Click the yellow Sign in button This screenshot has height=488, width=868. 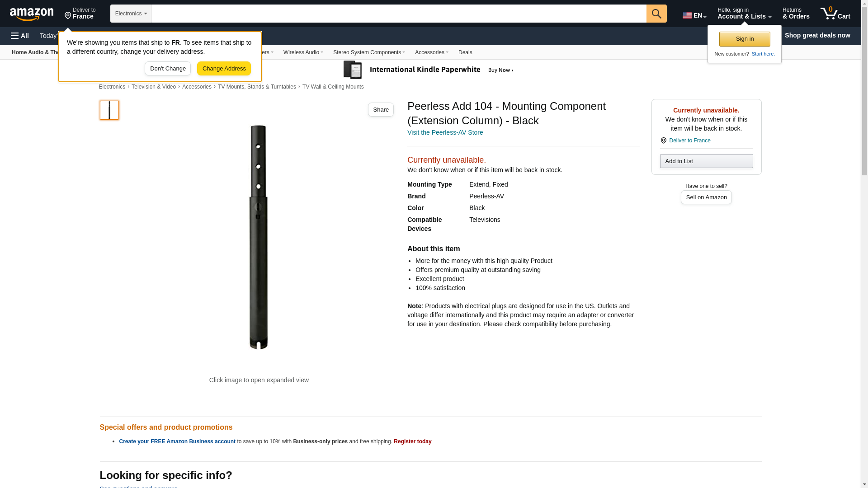tap(745, 39)
